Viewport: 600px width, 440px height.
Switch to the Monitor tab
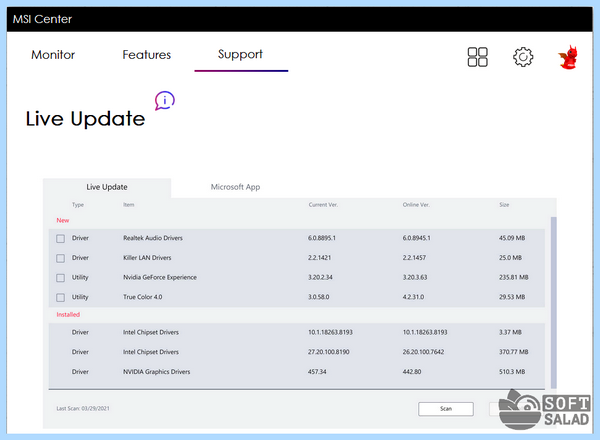pos(53,55)
